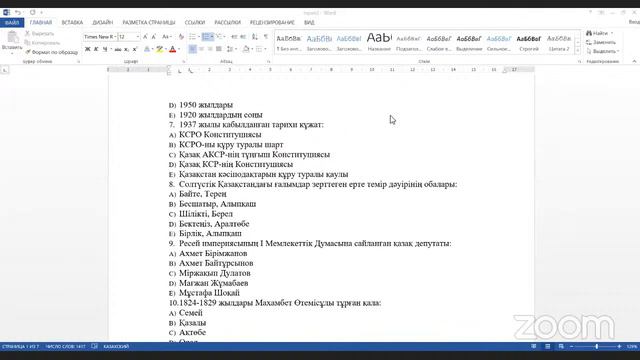Click the Paste (Вставить) clipboard icon
640x360 pixels.
tap(12, 38)
